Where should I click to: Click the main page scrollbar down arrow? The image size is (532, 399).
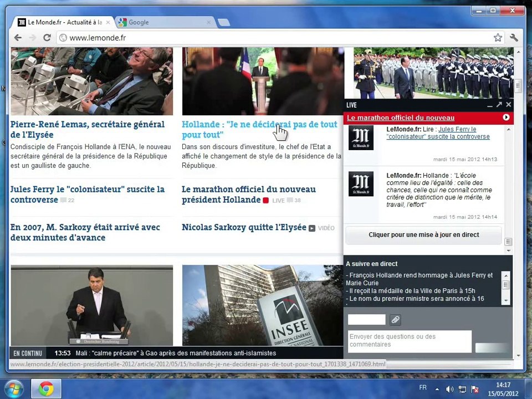pos(518,356)
